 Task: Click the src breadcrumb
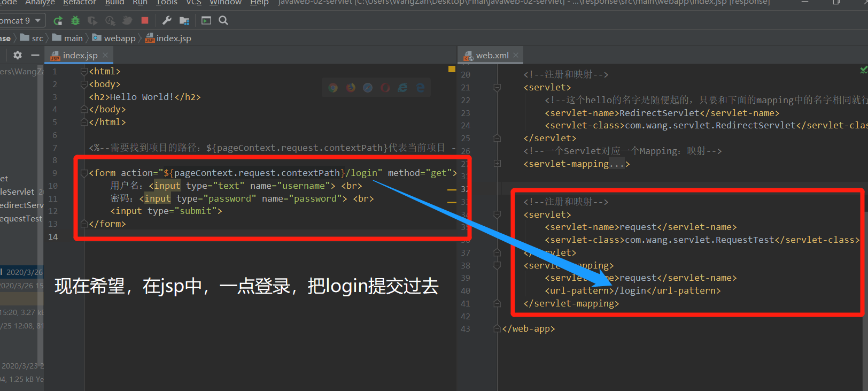[x=32, y=38]
